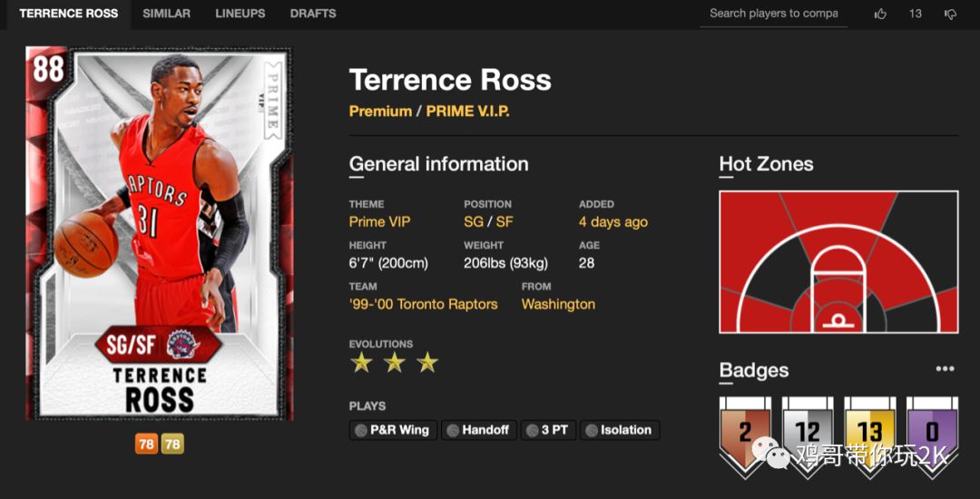Image resolution: width=980 pixels, height=499 pixels.
Task: Click the Handoff play tag
Action: pyautogui.click(x=478, y=430)
